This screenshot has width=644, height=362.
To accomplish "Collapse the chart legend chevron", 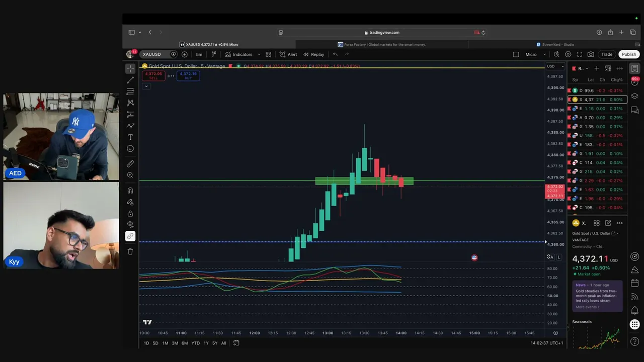I will click(146, 86).
